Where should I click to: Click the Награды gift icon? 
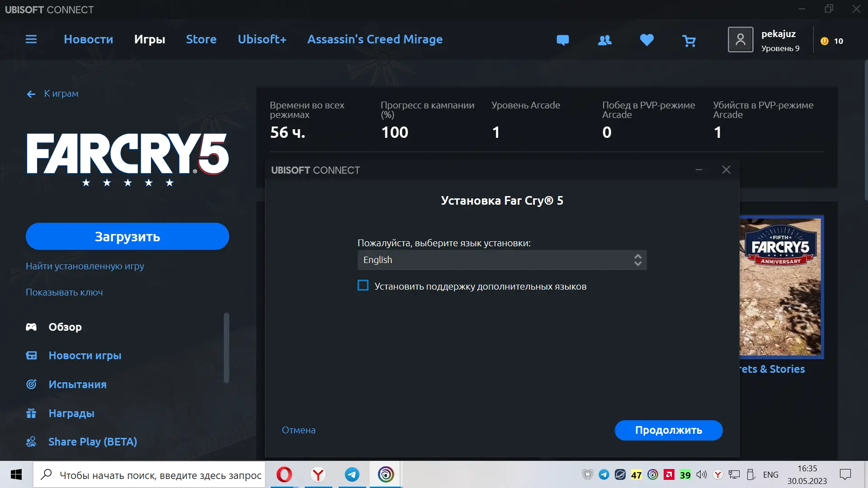click(31, 413)
